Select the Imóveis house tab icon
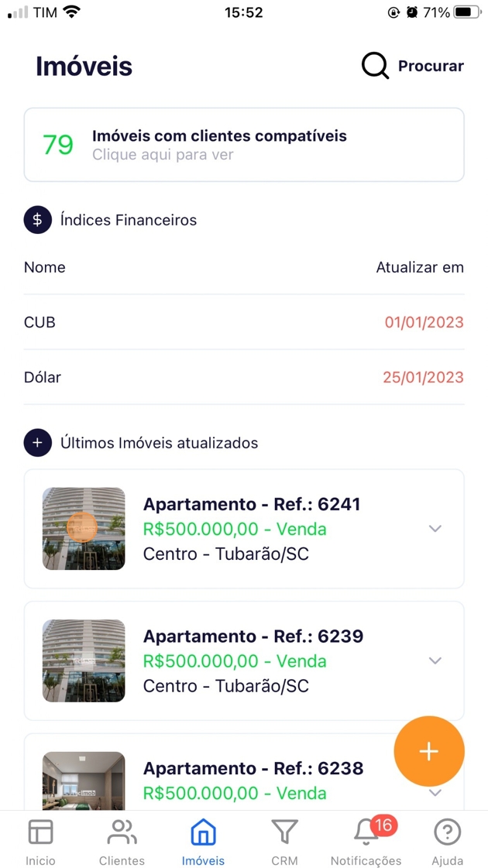Image resolution: width=488 pixels, height=868 pixels. (203, 833)
